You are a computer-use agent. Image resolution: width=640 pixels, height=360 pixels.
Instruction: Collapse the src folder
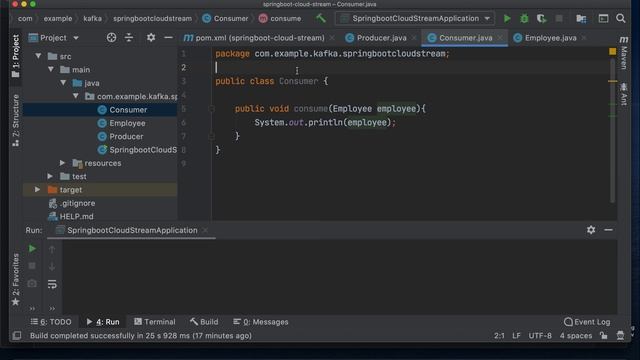click(x=38, y=56)
